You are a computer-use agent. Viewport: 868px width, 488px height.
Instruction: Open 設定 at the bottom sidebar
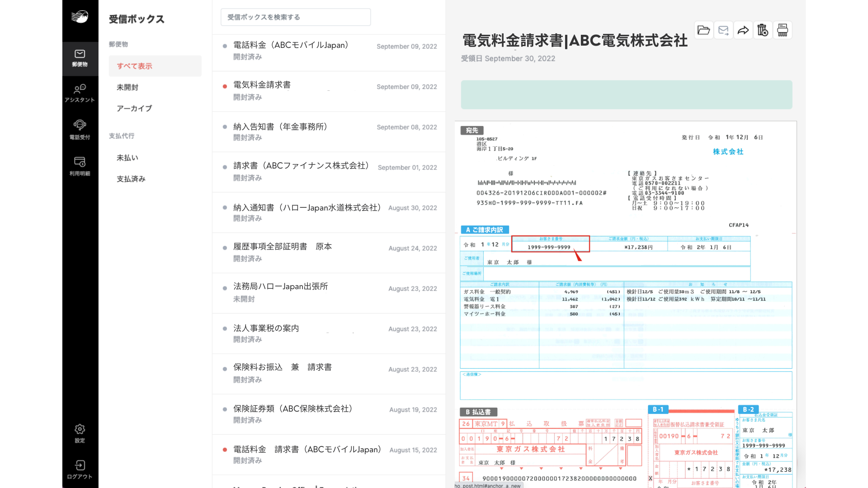click(x=80, y=433)
